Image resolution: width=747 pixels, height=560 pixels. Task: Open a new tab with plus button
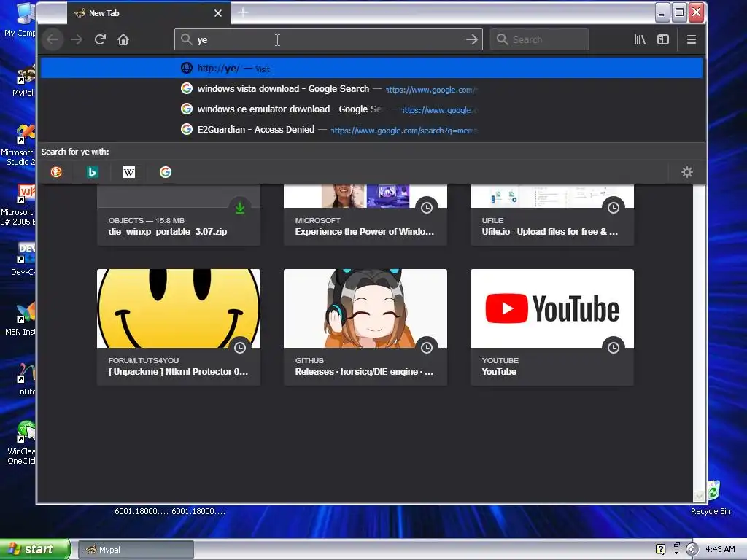point(243,13)
